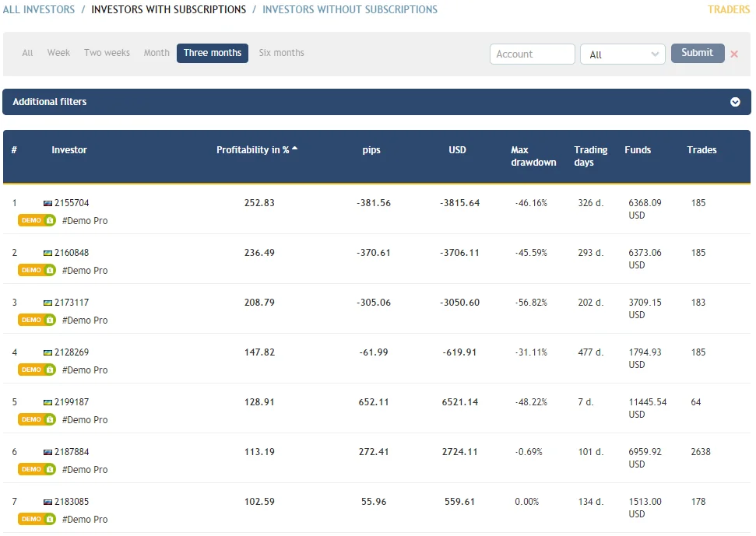756x536 pixels.
Task: Click flag icon beside account 2173117
Action: coord(47,303)
